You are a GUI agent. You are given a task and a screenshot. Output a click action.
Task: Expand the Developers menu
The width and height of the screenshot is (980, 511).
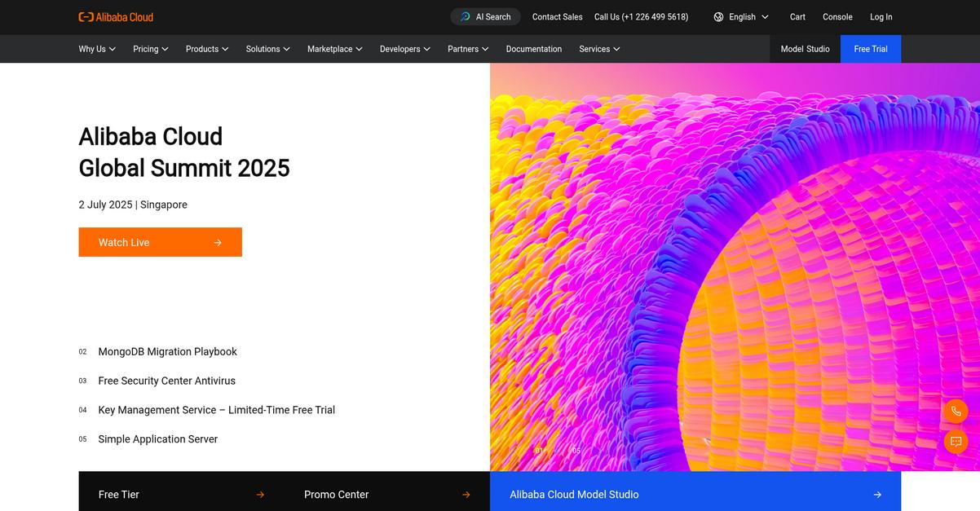pos(405,49)
